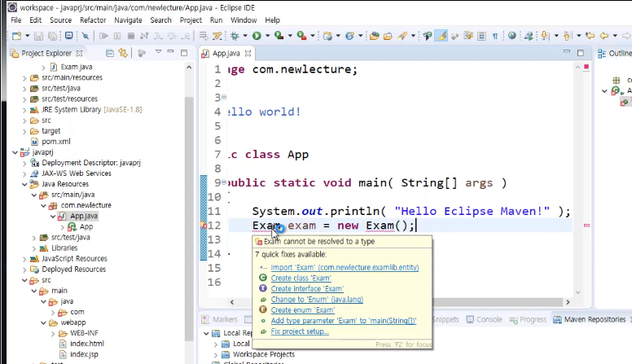
Task: Click the Open Type icon
Action: 374,36
